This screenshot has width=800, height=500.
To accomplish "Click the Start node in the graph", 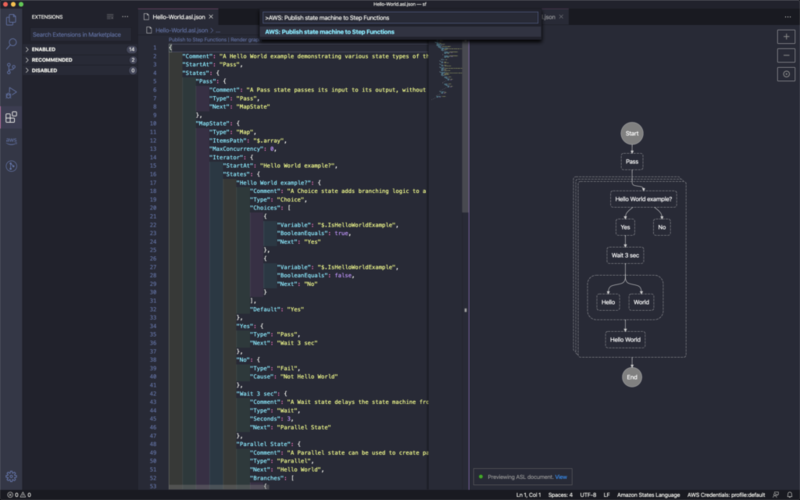I will (x=632, y=134).
